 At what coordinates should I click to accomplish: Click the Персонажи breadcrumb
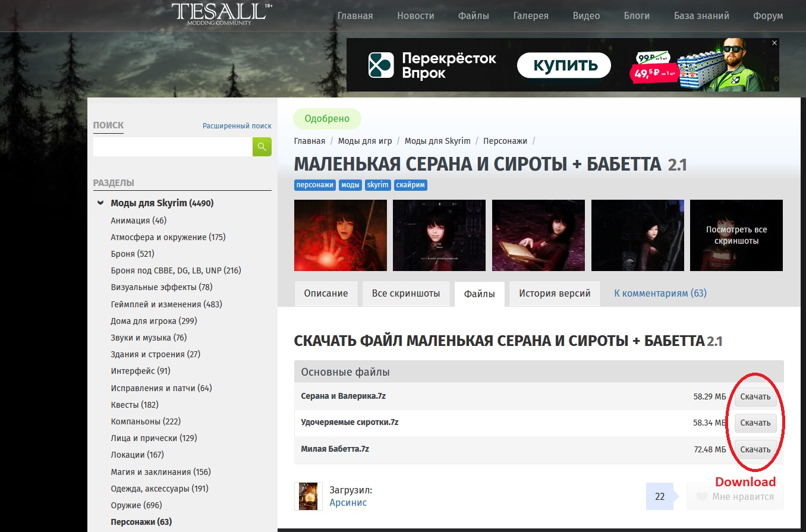click(x=505, y=141)
